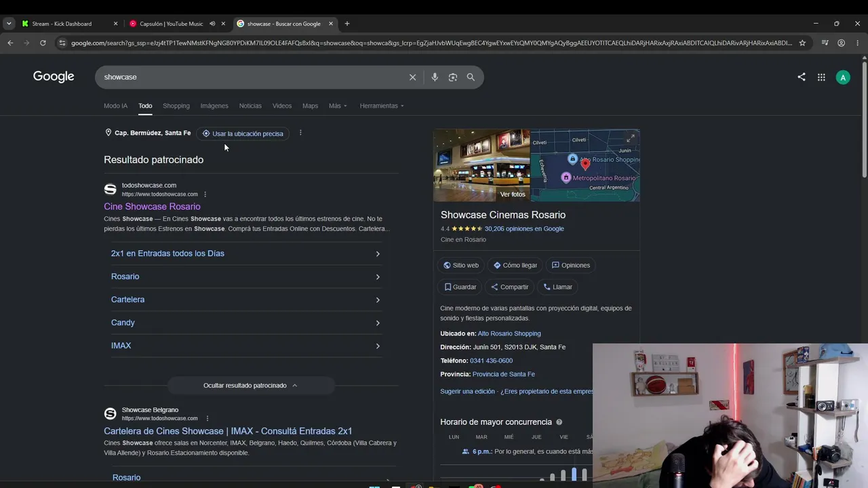Open more options next to location chip
The height and width of the screenshot is (488, 868).
[300, 133]
